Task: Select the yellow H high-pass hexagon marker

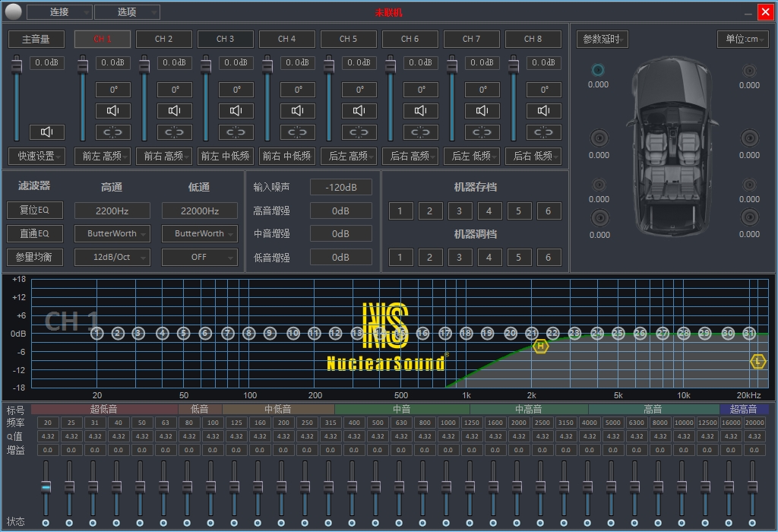Action: tap(540, 346)
